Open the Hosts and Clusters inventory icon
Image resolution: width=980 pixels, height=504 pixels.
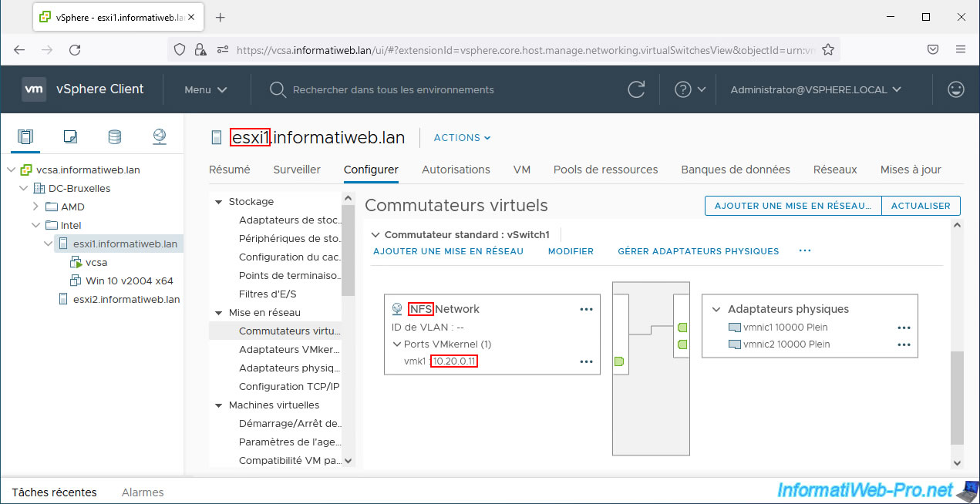click(x=25, y=137)
